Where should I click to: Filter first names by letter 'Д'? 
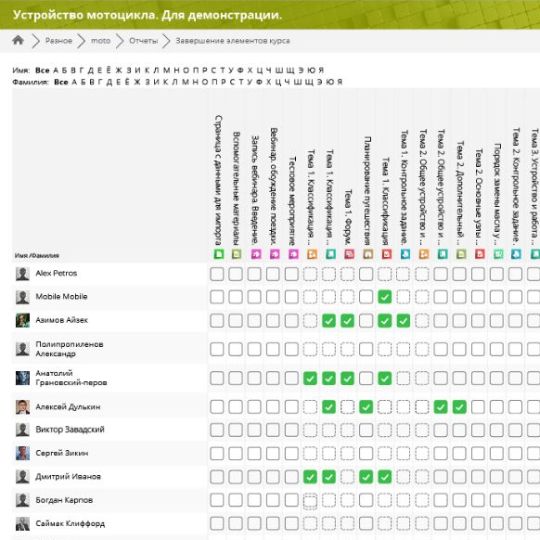click(x=91, y=70)
